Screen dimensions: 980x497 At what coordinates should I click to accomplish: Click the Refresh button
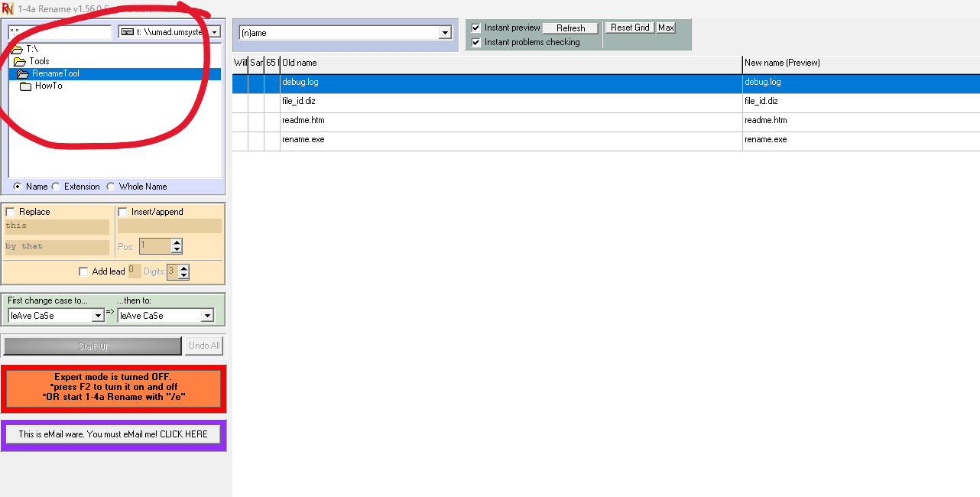coord(570,28)
